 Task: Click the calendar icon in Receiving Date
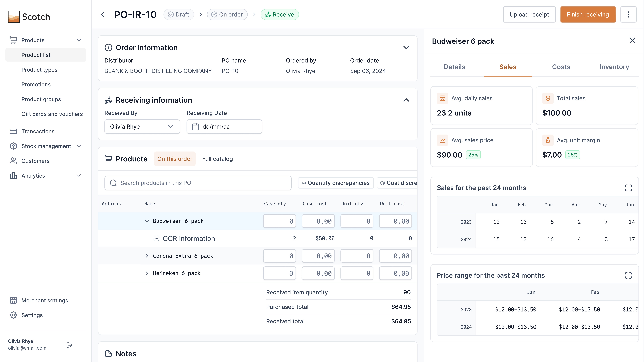click(195, 127)
